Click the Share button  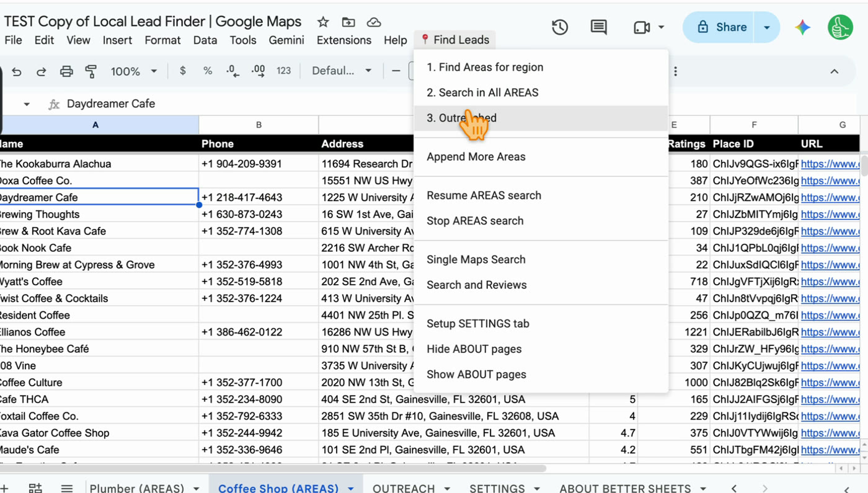722,27
